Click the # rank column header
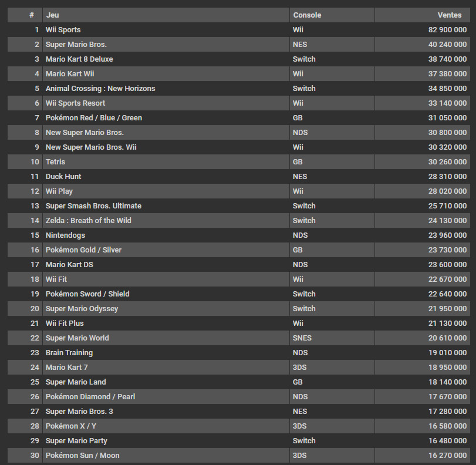Screen dimensions: 476x465 click(32, 15)
